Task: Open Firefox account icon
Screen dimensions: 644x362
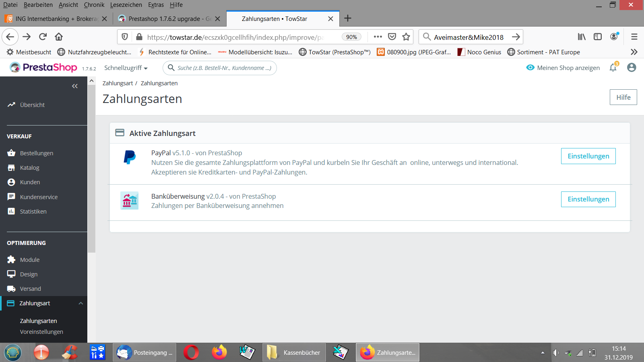Action: pyautogui.click(x=614, y=37)
